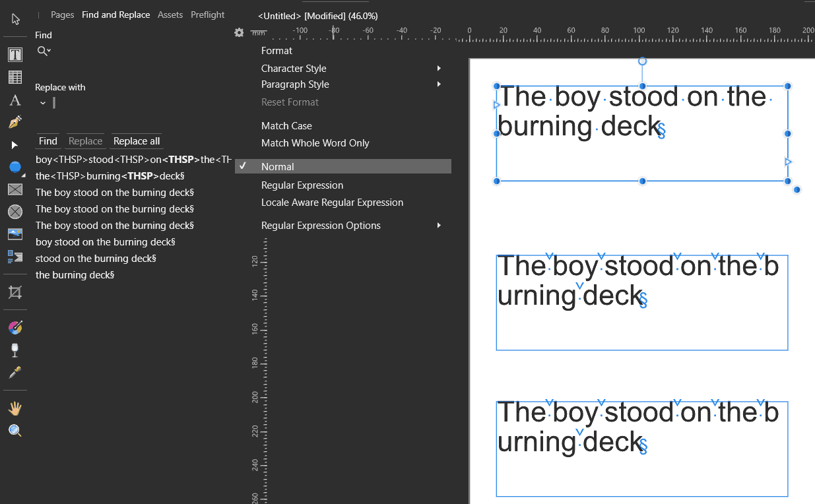Switch to the Assets tab

170,15
